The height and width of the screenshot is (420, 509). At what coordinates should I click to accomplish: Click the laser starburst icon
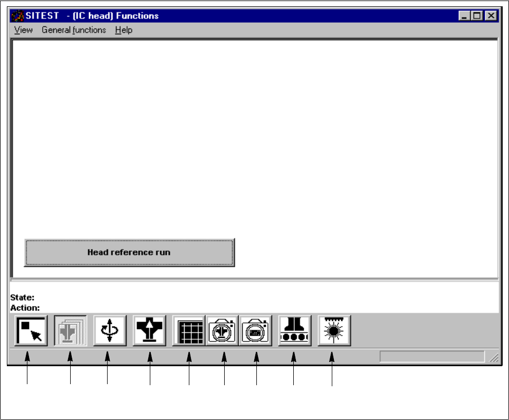point(334,331)
